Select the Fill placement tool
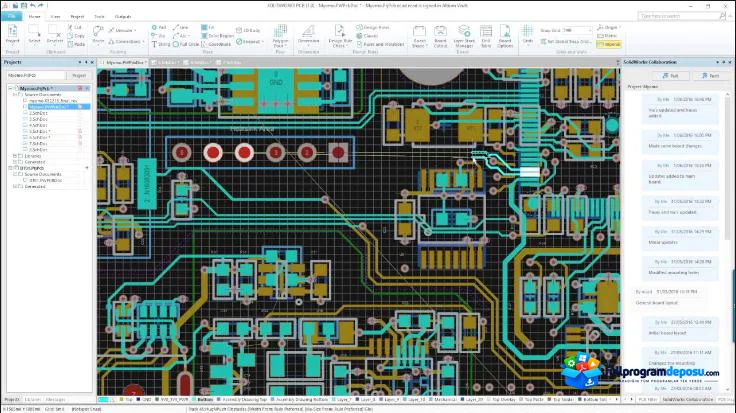This screenshot has height=413, width=736. click(208, 27)
